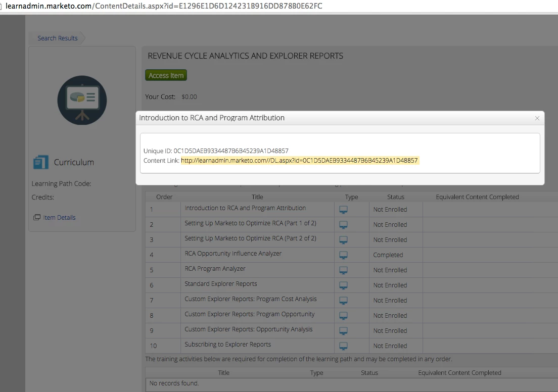Click monitor icon for Introduction to RCA row
Image resolution: width=558 pixels, height=392 pixels.
point(343,210)
